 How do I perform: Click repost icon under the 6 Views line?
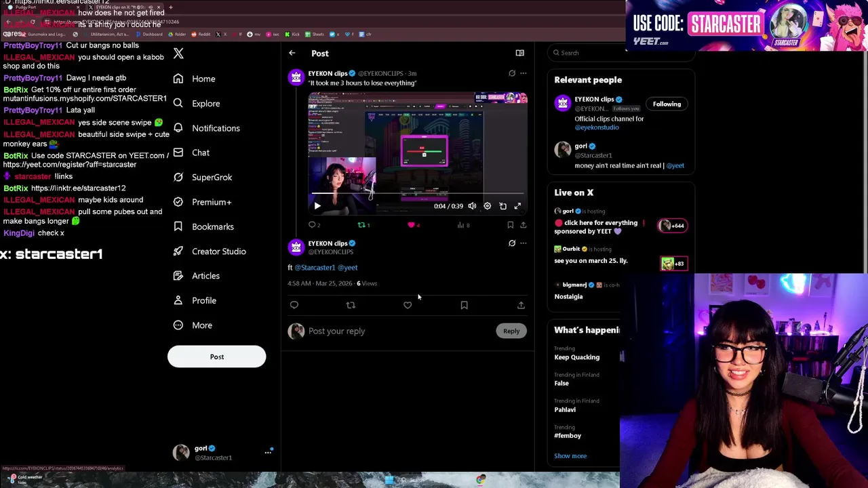pos(351,305)
